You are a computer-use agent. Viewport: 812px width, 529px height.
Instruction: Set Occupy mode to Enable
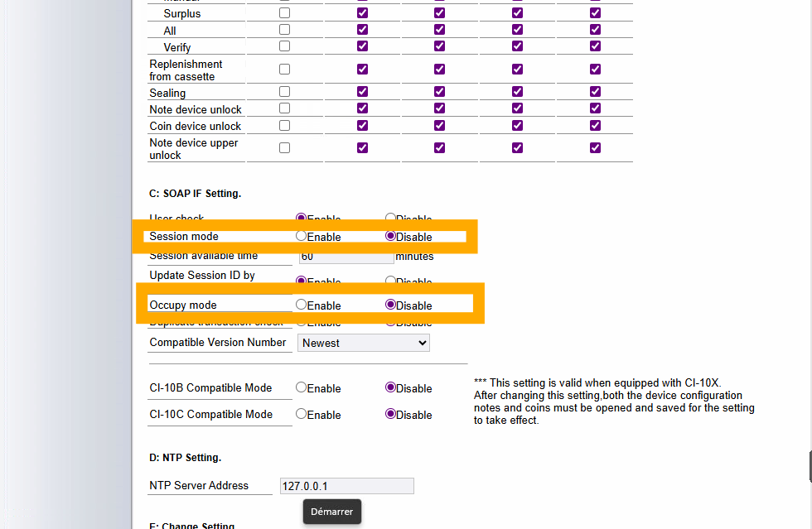[x=302, y=305]
